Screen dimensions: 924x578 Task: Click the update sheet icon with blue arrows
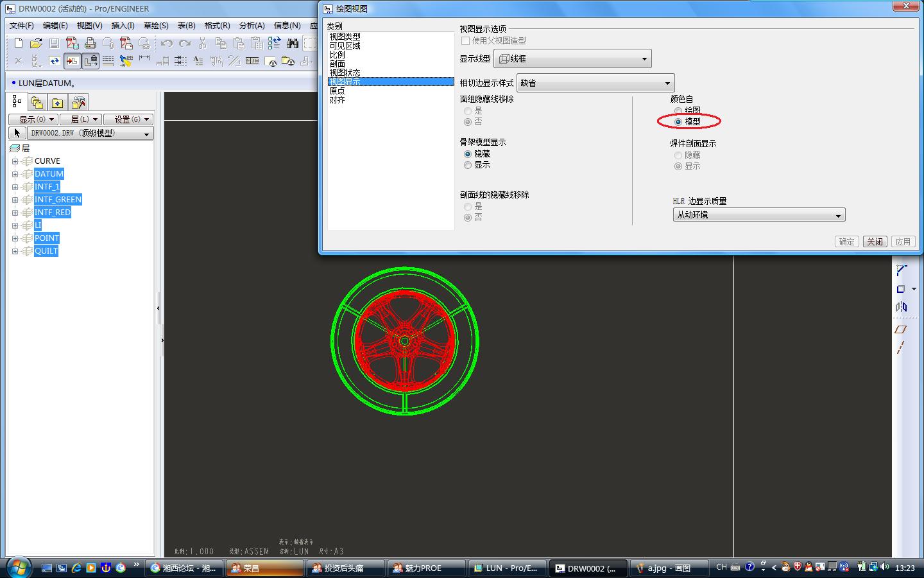tap(54, 61)
